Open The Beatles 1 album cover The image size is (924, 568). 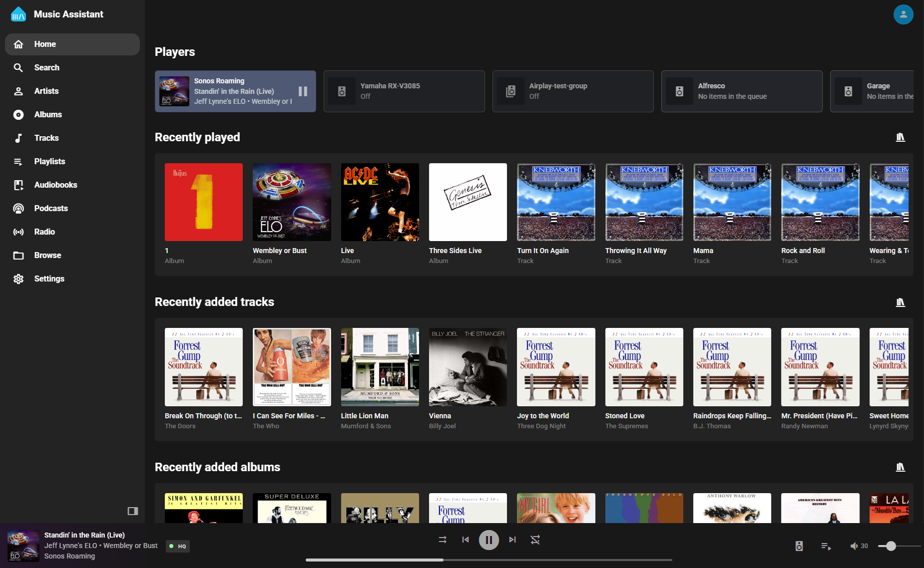[204, 202]
